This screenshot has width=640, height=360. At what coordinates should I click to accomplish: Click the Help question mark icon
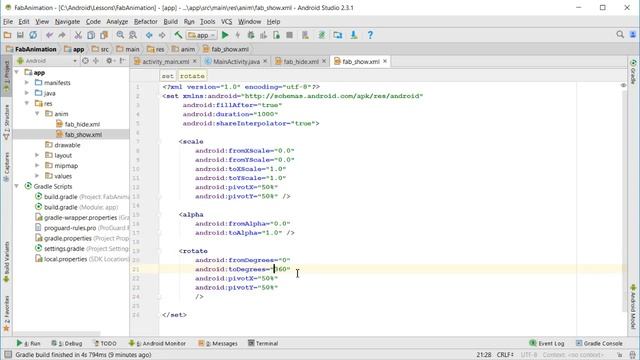[370, 35]
